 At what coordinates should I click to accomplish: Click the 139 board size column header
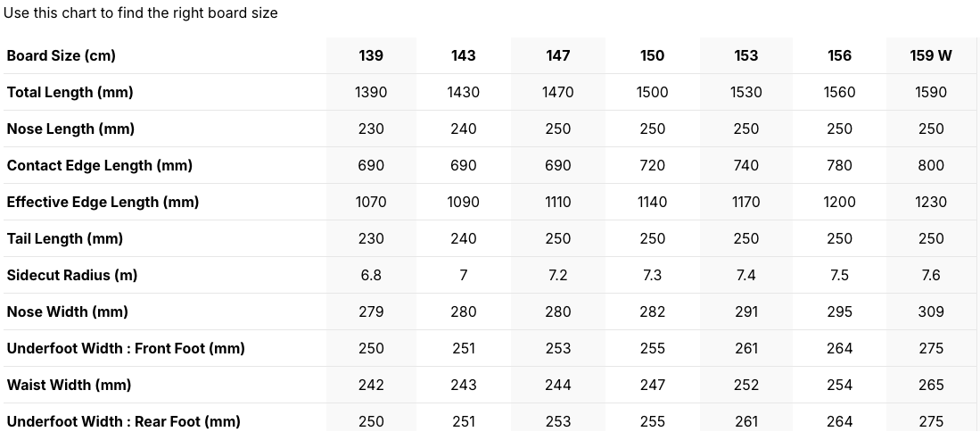click(x=371, y=55)
